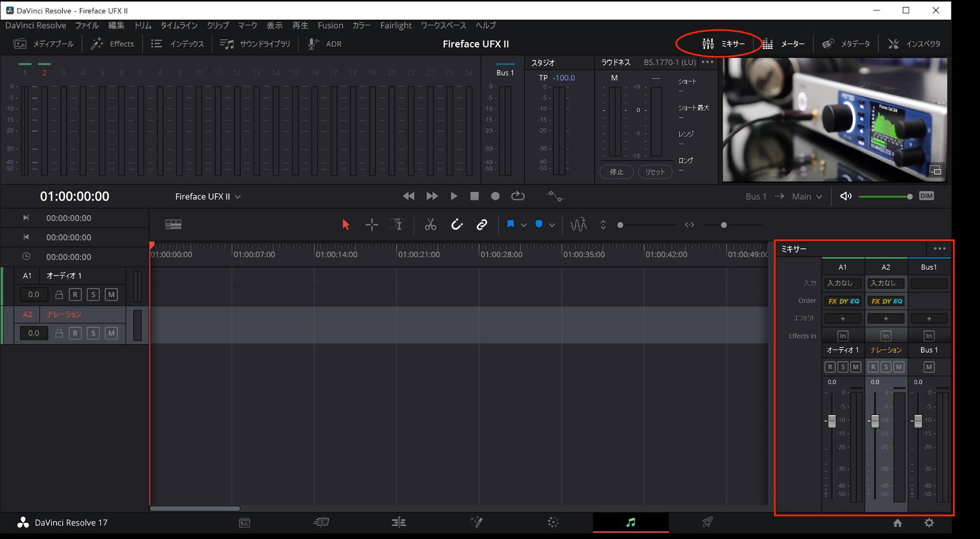The width and height of the screenshot is (980, 539).
Task: Toggle DIM monitoring button
Action: point(926,196)
